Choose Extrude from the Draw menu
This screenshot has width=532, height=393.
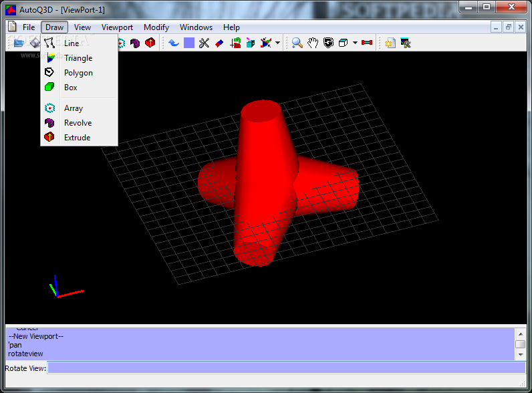[80, 138]
